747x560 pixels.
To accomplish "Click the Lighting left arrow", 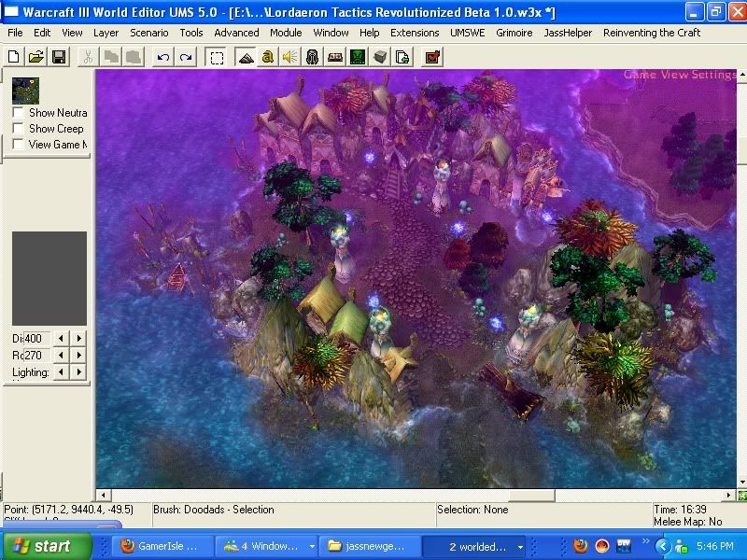I will point(61,371).
